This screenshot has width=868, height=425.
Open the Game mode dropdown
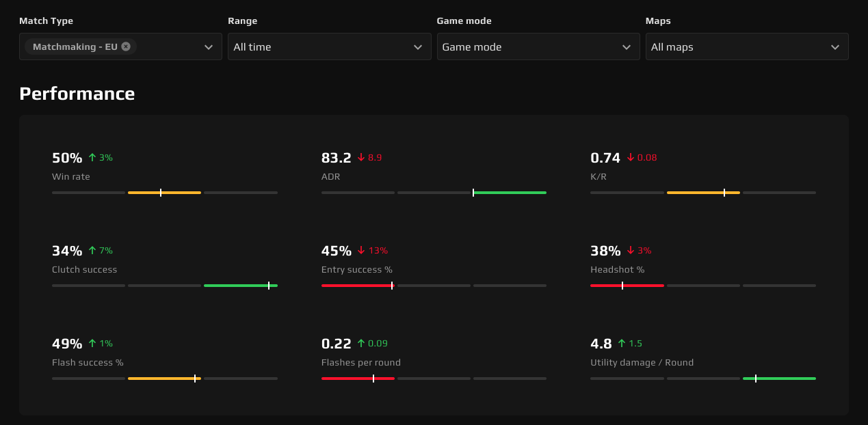538,46
